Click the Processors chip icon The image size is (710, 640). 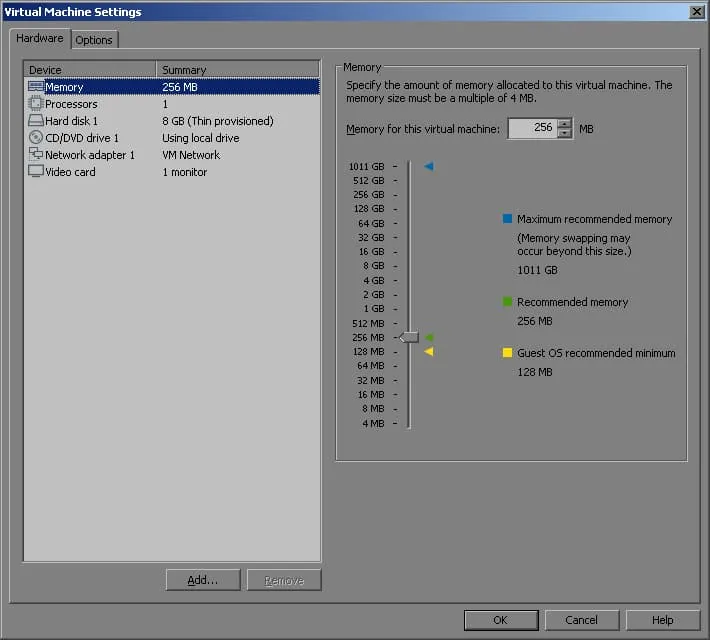36,104
